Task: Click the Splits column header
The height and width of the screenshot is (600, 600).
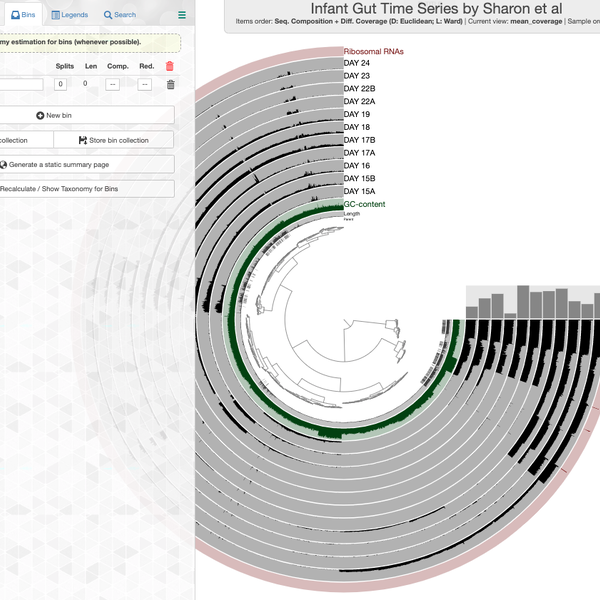Action: [65, 66]
